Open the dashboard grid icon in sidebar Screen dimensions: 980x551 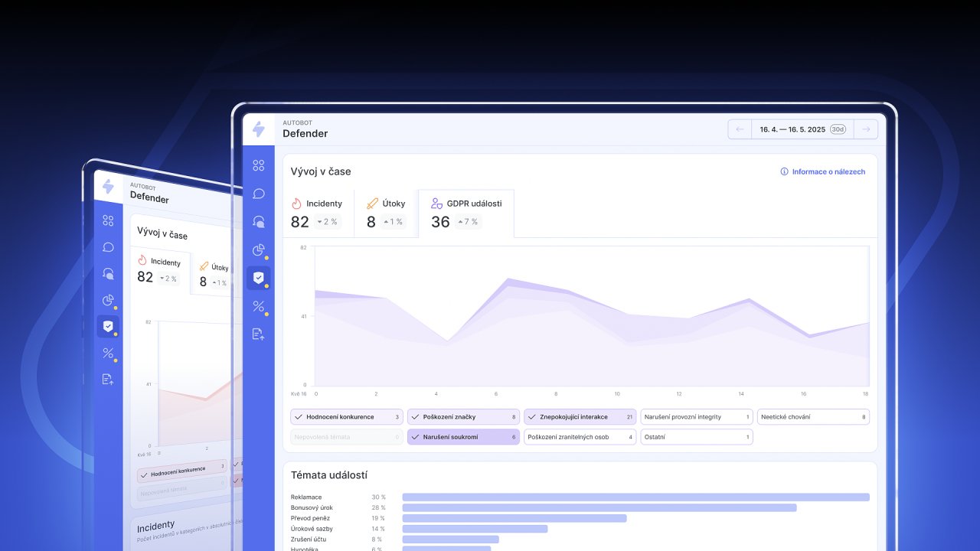[x=259, y=165]
